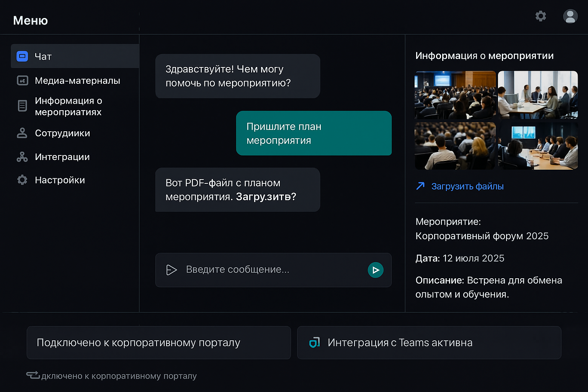Click the Сотрудники person icon
The height and width of the screenshot is (392, 588).
tap(22, 133)
